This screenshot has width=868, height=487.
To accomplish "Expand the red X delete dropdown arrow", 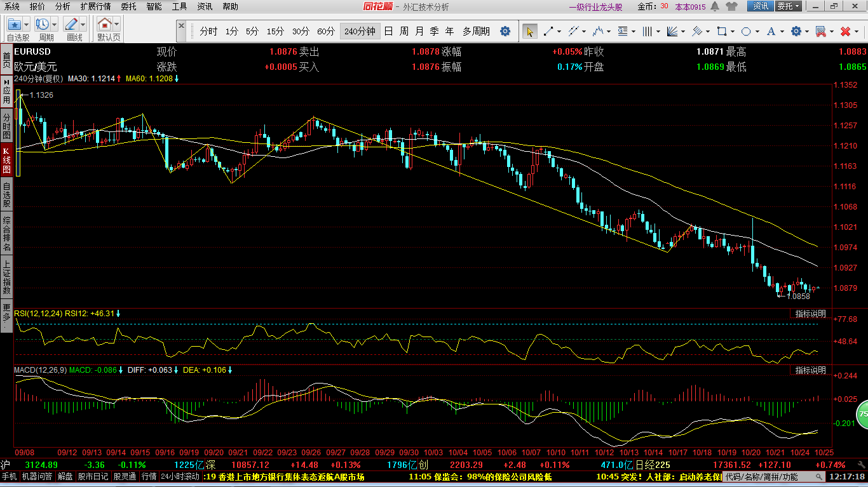I will click(856, 31).
